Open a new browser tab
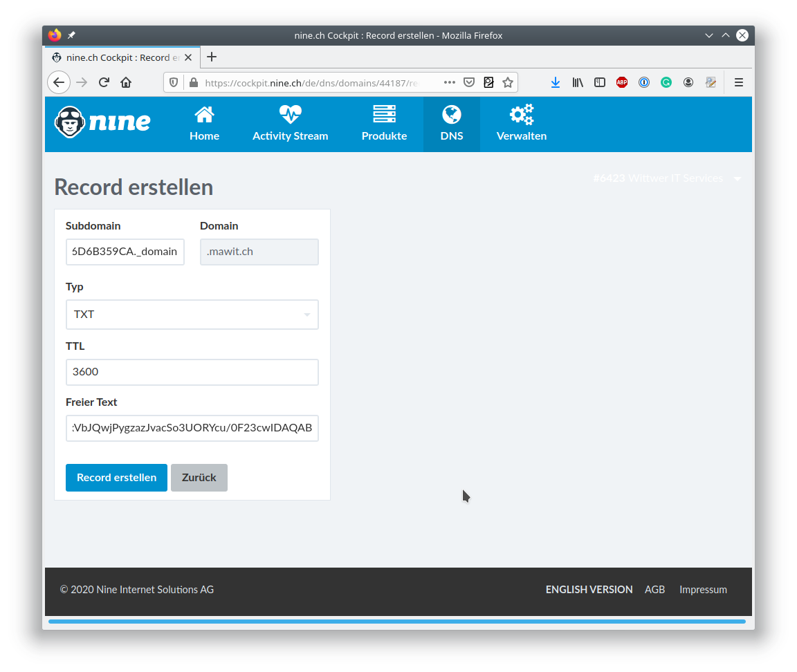Screen dimensions: 797x672 (x=212, y=57)
